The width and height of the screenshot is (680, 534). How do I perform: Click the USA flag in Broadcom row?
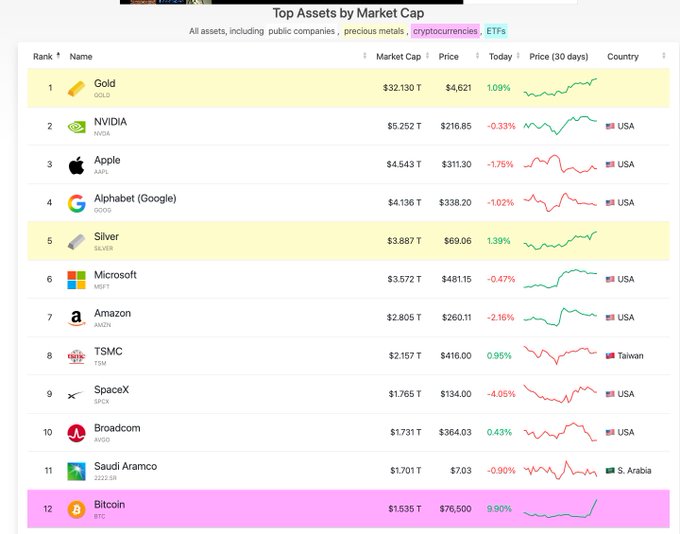[x=610, y=432]
